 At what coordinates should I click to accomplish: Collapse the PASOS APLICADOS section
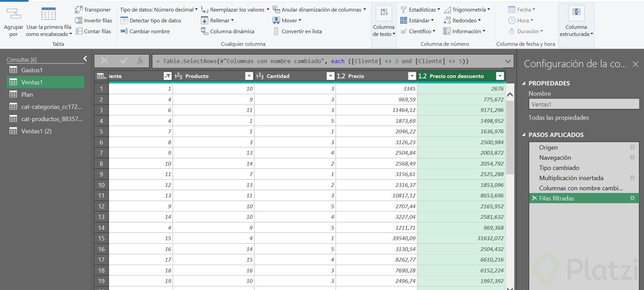point(524,135)
